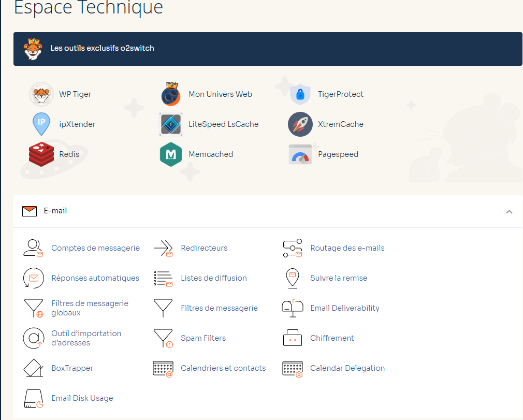523x420 pixels.
Task: Click the o2switch tiger mascot logo
Action: tap(33, 49)
